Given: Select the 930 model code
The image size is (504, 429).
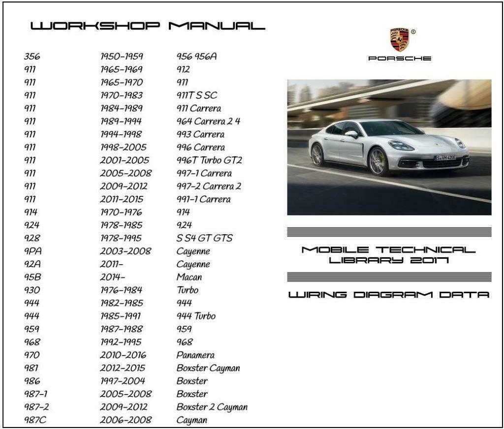Looking at the screenshot, I should coord(32,290).
